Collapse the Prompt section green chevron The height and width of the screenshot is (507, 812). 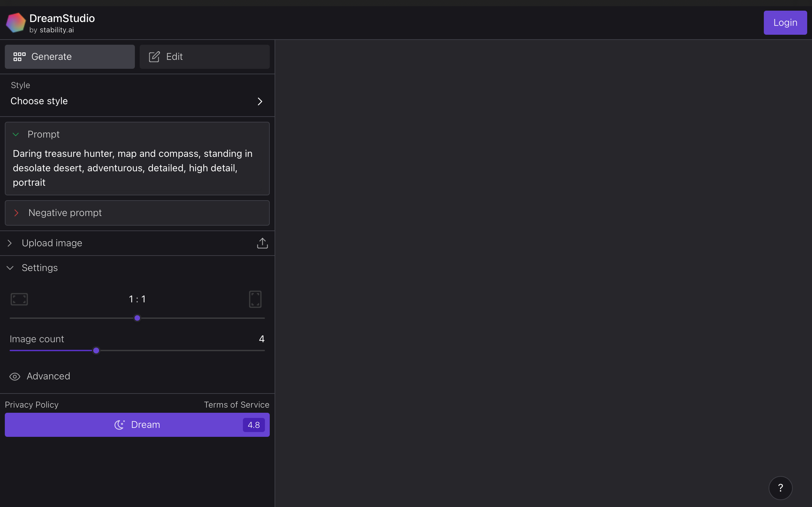[x=16, y=134]
